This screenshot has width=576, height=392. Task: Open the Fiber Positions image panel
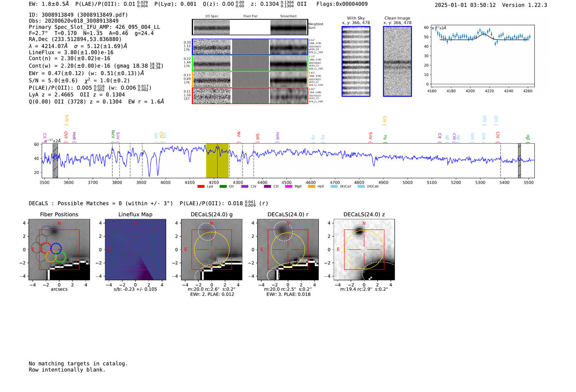tap(59, 250)
